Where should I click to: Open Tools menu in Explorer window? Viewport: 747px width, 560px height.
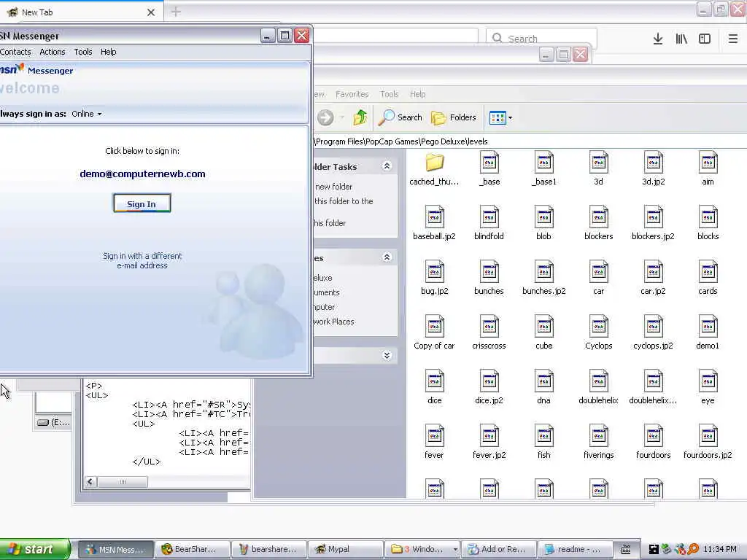[x=390, y=94]
